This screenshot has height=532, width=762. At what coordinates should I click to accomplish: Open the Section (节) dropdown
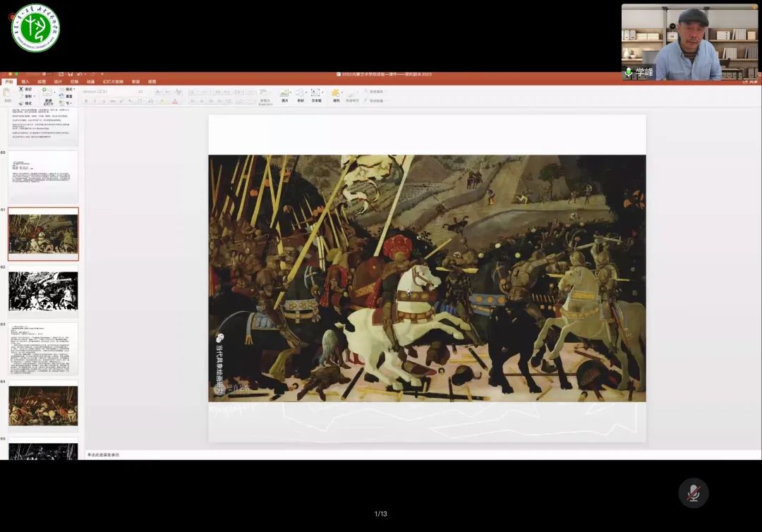pyautogui.click(x=66, y=104)
